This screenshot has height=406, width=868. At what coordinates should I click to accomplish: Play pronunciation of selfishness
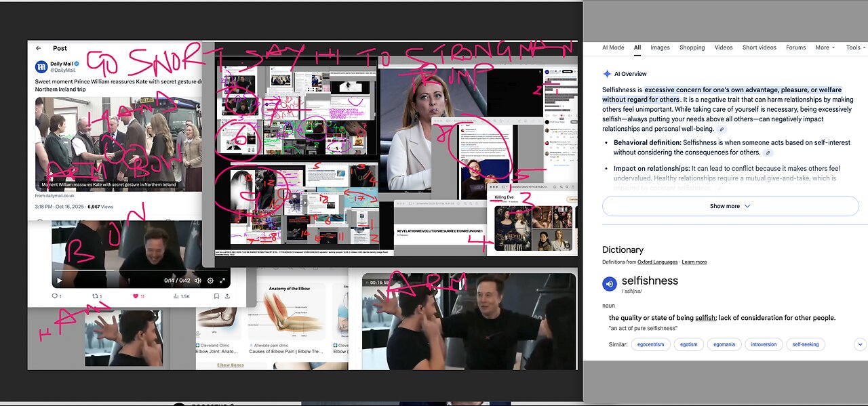[x=609, y=284]
